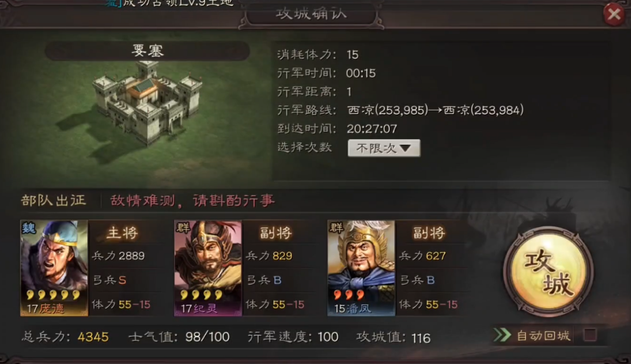Select general 庞德 portrait

click(54, 267)
